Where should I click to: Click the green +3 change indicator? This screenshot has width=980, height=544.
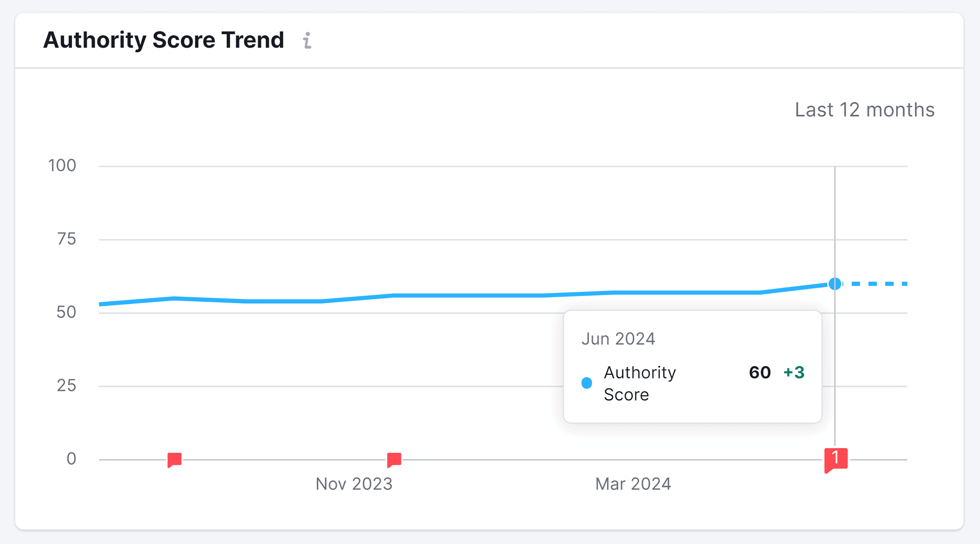[794, 372]
